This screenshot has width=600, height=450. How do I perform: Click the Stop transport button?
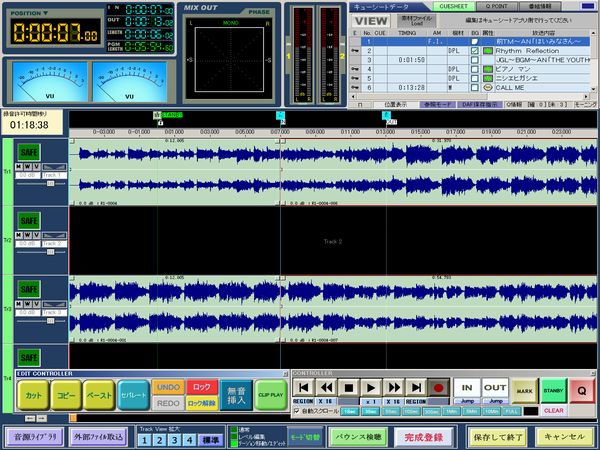(x=348, y=387)
